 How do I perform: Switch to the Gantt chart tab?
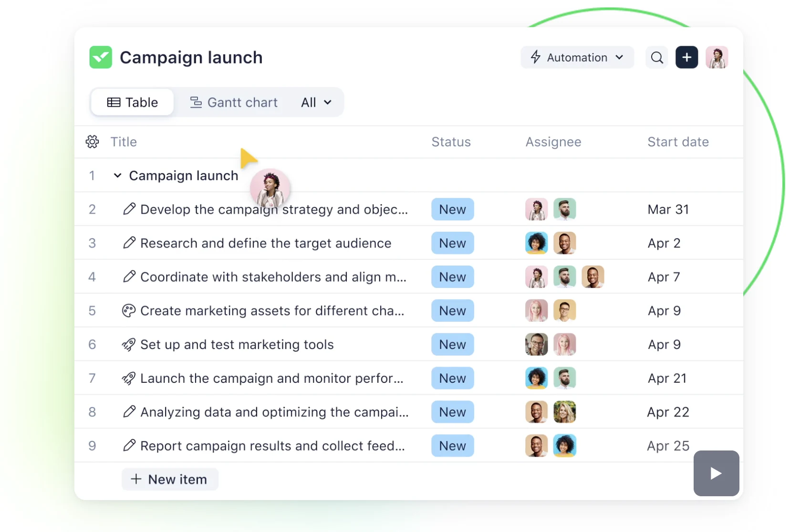234,102
